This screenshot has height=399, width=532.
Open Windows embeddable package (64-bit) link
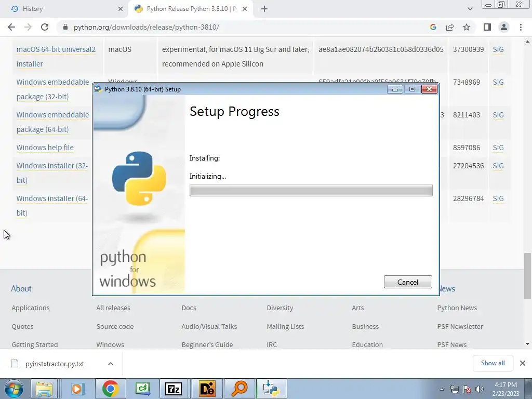pos(52,122)
